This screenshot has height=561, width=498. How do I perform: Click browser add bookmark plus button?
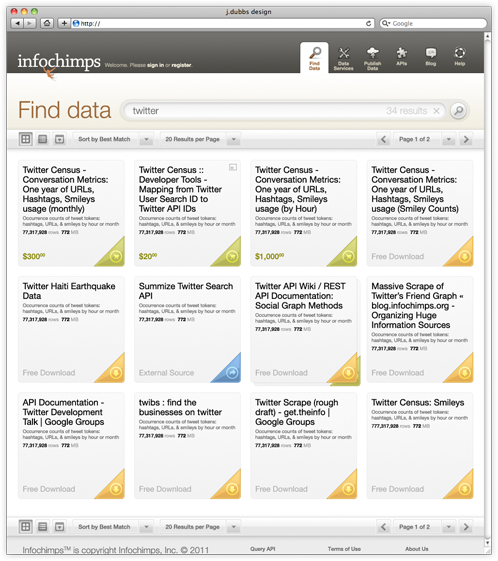[64, 23]
